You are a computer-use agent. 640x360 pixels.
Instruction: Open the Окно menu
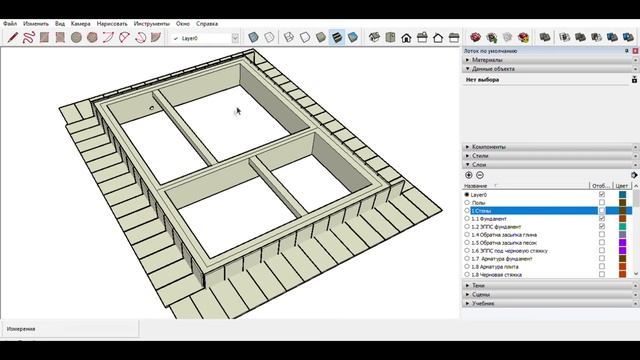click(183, 24)
